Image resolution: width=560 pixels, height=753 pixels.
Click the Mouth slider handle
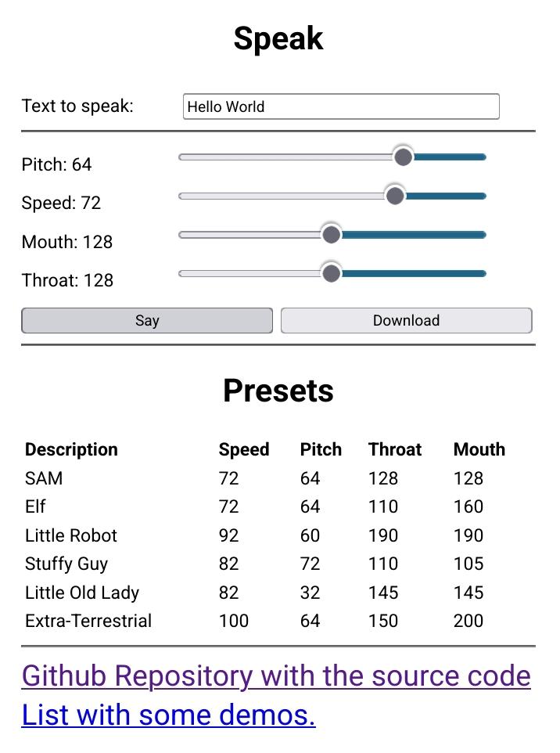331,234
